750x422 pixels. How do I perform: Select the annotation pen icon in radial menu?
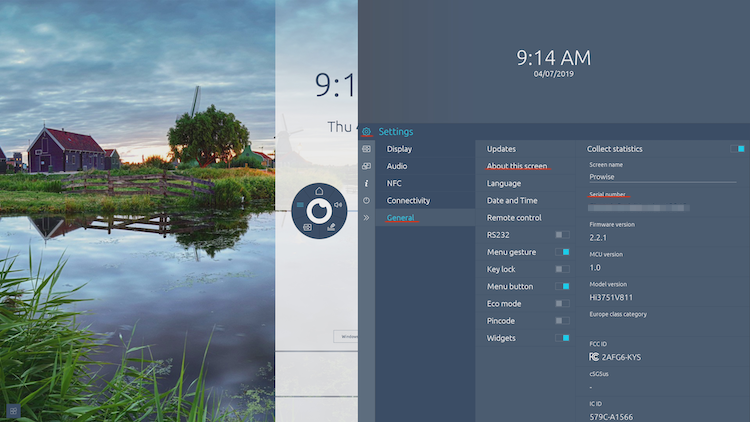(331, 227)
